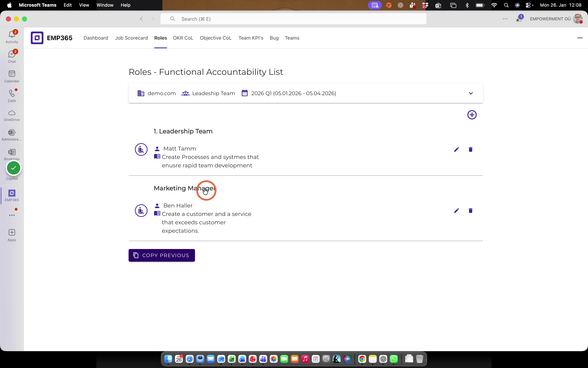Screen dimensions: 588x368
Task: Open Calls in the sidebar
Action: point(12,96)
